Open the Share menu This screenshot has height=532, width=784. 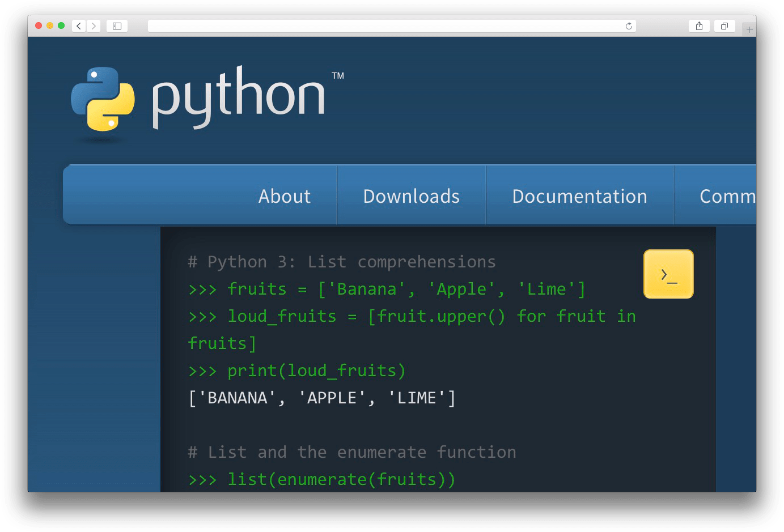(x=699, y=26)
